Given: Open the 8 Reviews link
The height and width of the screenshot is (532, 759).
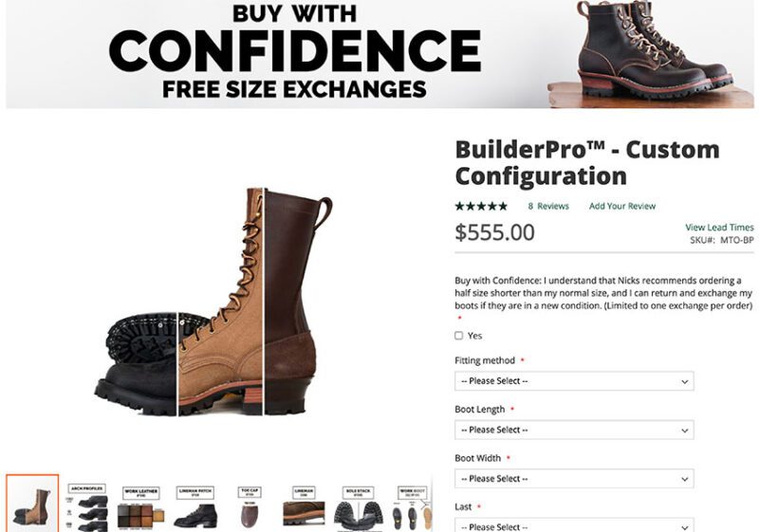Looking at the screenshot, I should (547, 206).
